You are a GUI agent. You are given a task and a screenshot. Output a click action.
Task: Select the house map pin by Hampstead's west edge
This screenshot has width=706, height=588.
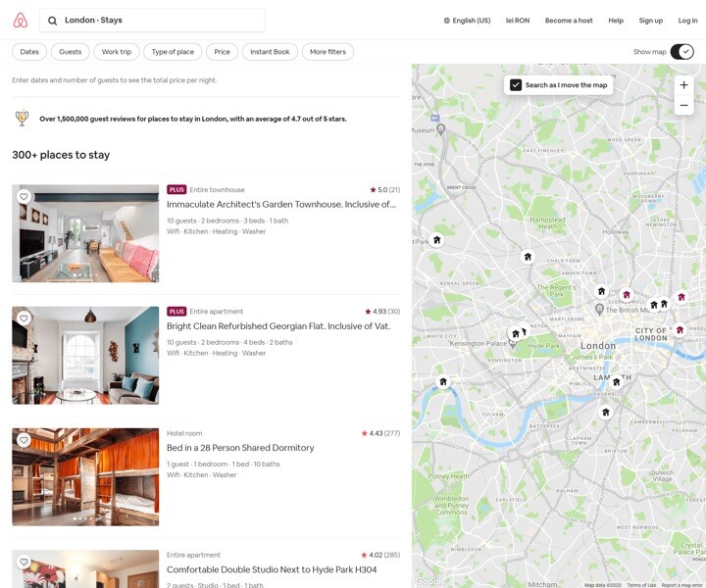436,240
